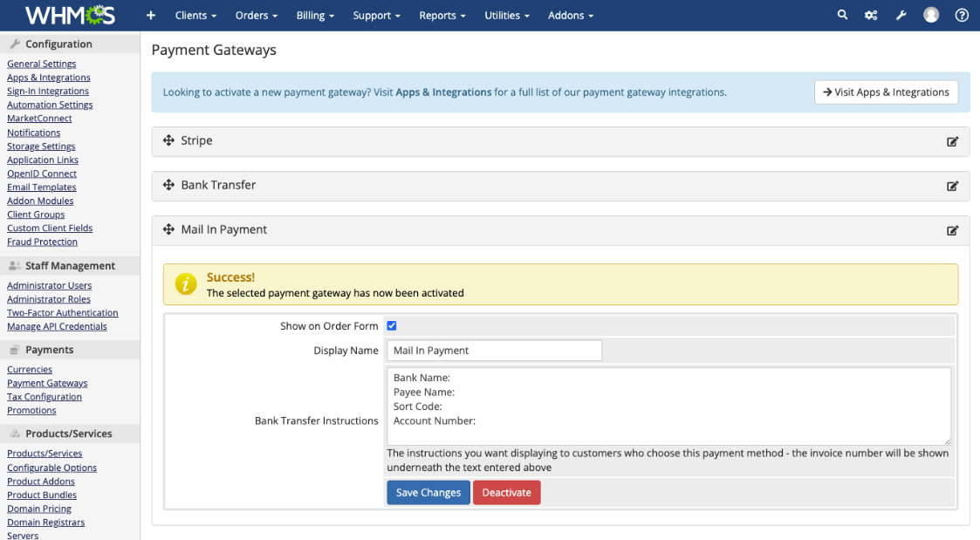Open Notifications sidebar link
This screenshot has width=980, height=540.
coord(34,133)
